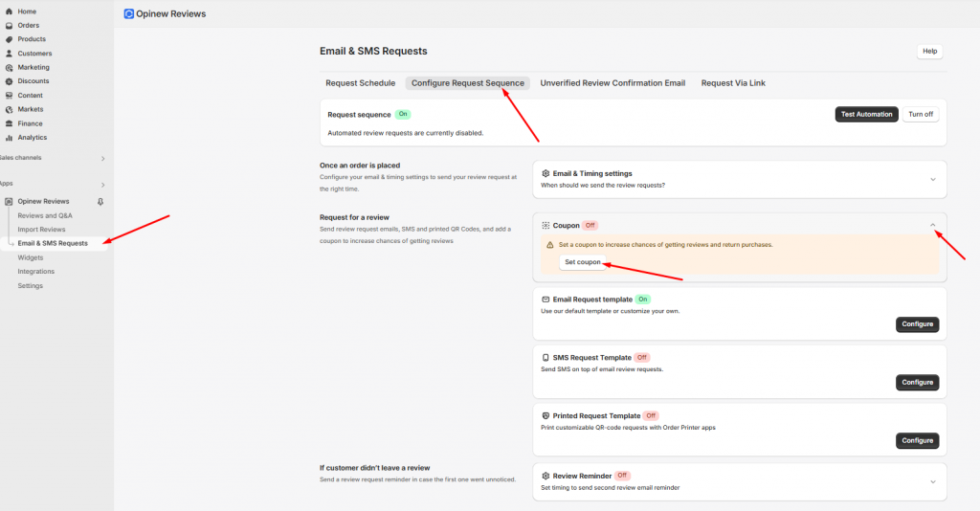Open the Integrations submenu item
The width and height of the screenshot is (980, 511).
36,272
